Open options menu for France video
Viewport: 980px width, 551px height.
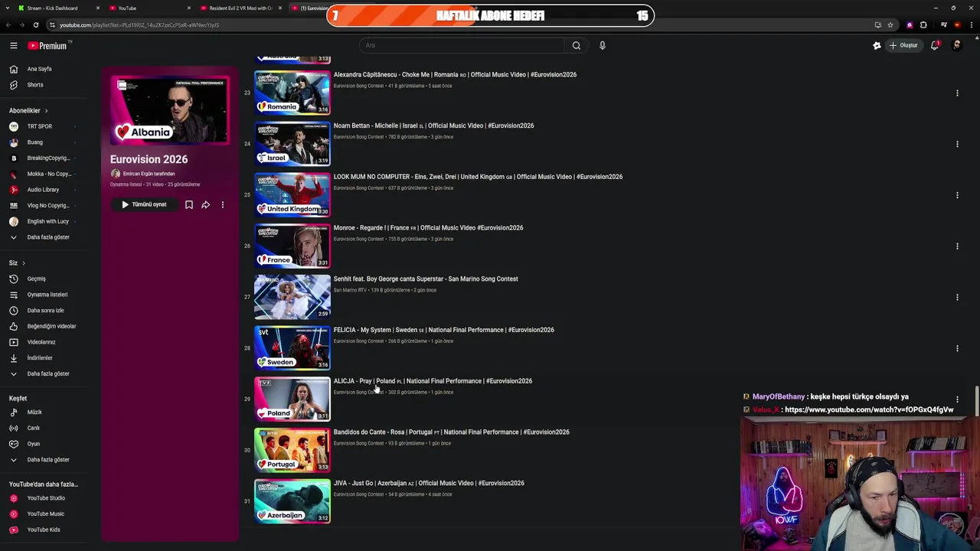click(957, 246)
